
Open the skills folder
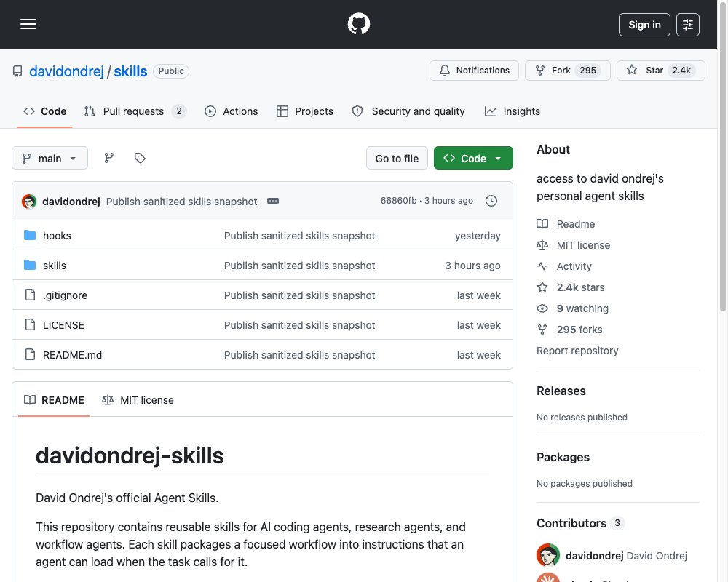pos(55,266)
